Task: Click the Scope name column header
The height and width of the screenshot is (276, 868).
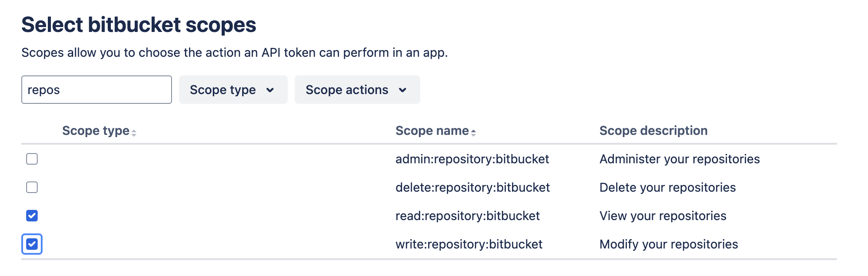Action: (432, 130)
